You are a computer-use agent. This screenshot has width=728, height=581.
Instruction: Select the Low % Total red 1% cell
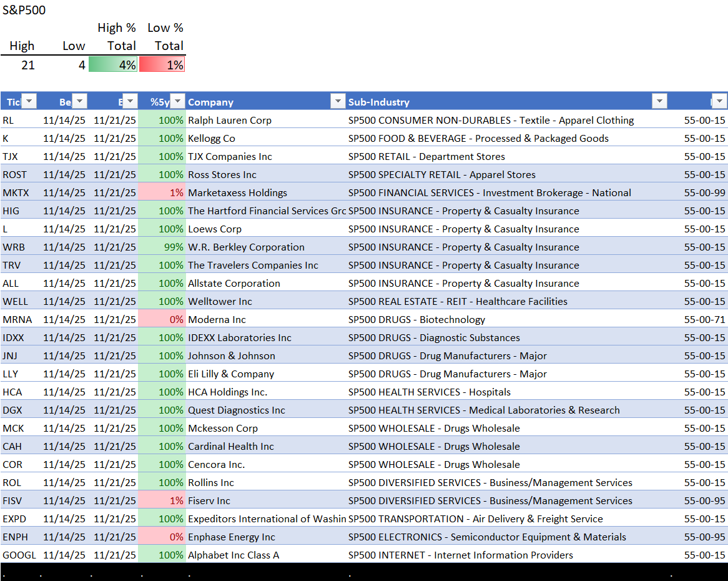coord(162,64)
